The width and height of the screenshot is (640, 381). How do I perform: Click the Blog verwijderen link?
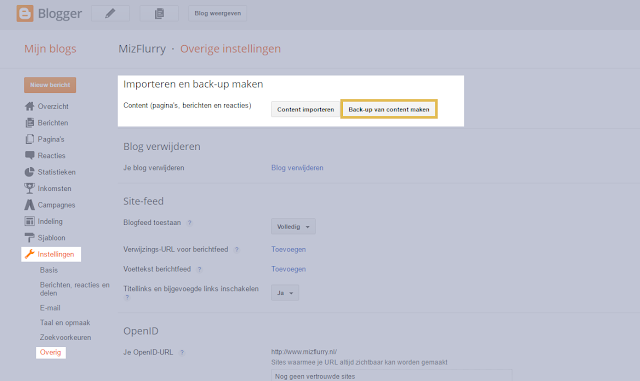pos(297,168)
